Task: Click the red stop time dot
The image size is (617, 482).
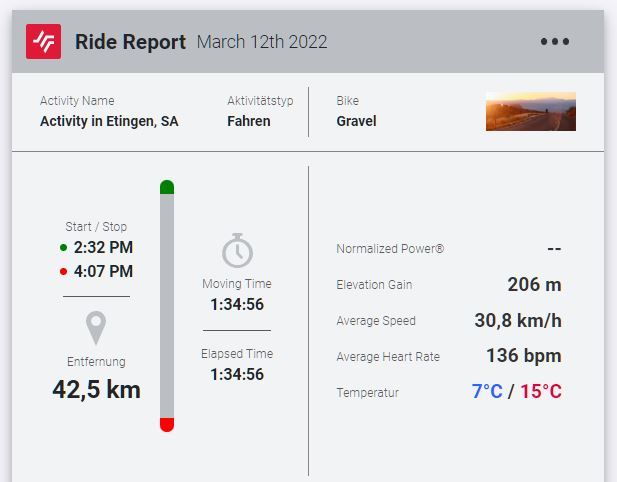Action: [64, 272]
